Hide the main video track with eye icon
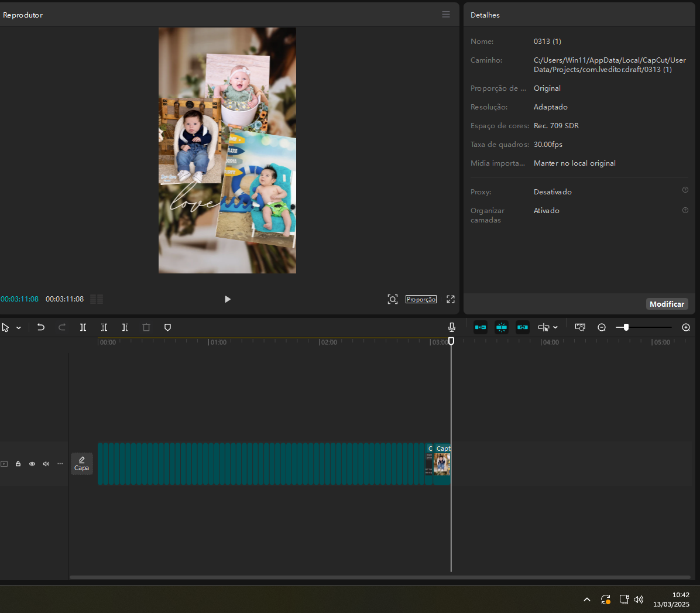700x613 pixels. [x=32, y=464]
